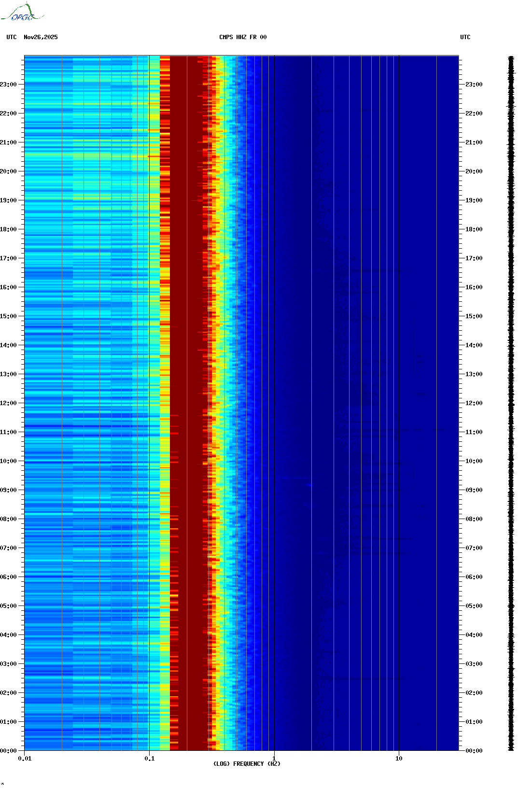
Task: Click the green logo in top-left corner
Action: tap(22, 13)
